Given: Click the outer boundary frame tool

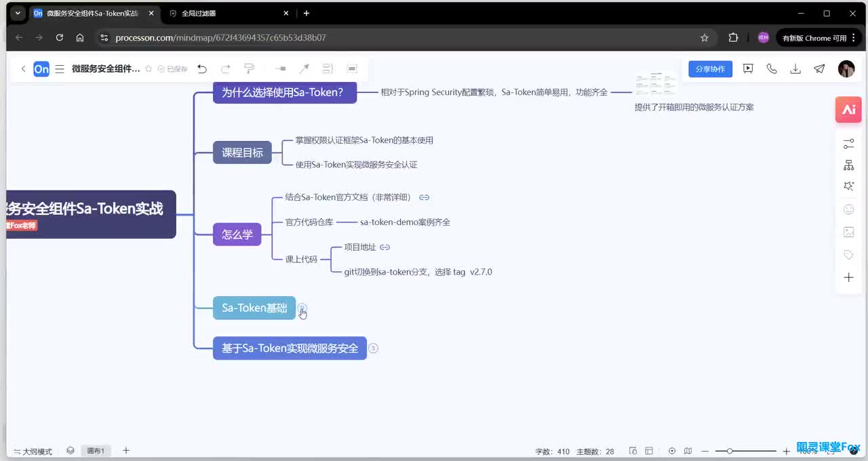Looking at the screenshot, I should tap(352, 68).
